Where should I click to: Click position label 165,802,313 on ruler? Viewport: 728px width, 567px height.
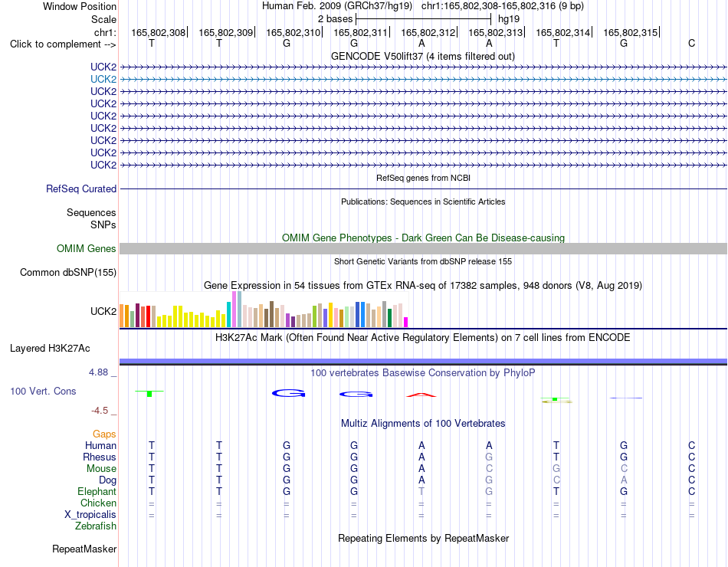click(x=495, y=32)
